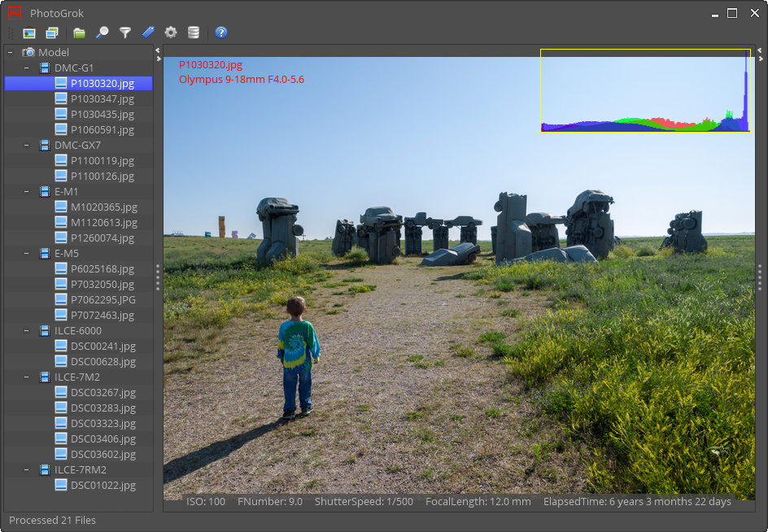The width and height of the screenshot is (768, 532).
Task: Click the single image view toolbar icon
Action: 29,33
